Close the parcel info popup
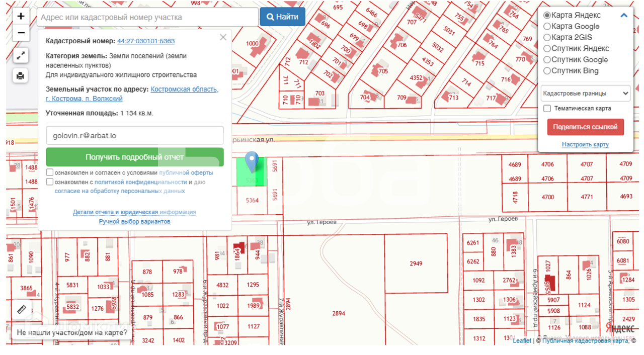The width and height of the screenshot is (644, 355). pyautogui.click(x=223, y=37)
